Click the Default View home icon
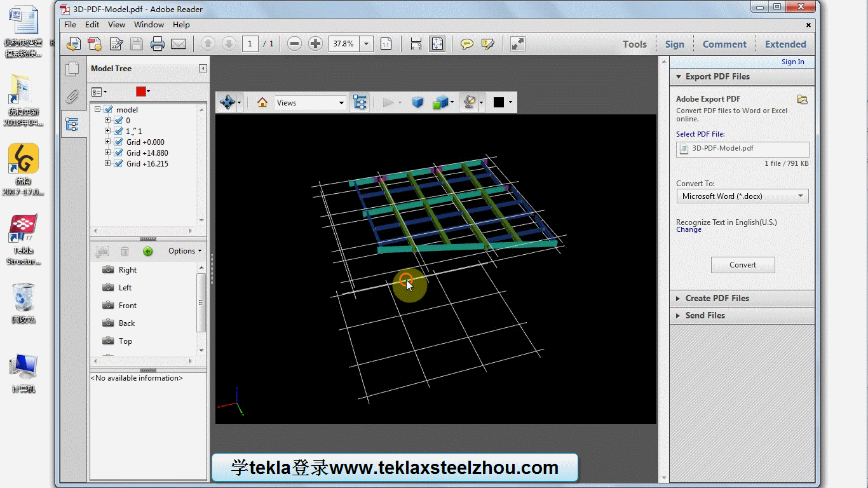This screenshot has width=868, height=488. (262, 102)
